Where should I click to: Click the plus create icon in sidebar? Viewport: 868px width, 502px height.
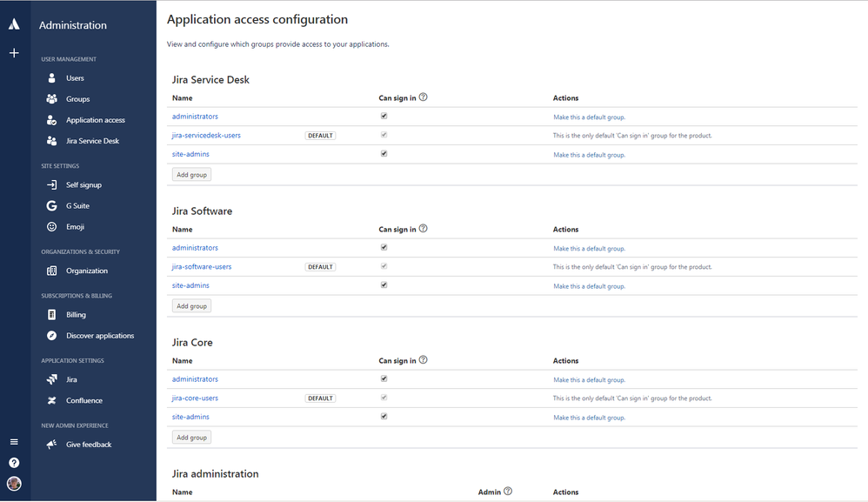15,53
